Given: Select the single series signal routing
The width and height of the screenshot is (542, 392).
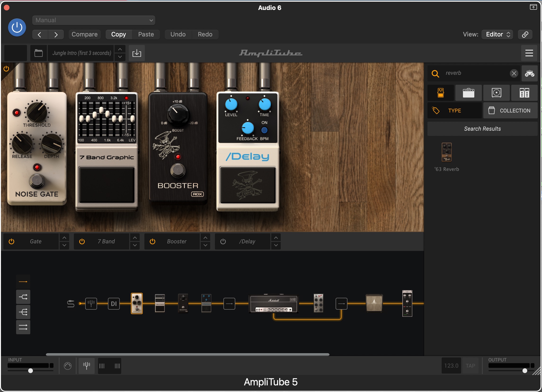Looking at the screenshot, I should click(23, 282).
